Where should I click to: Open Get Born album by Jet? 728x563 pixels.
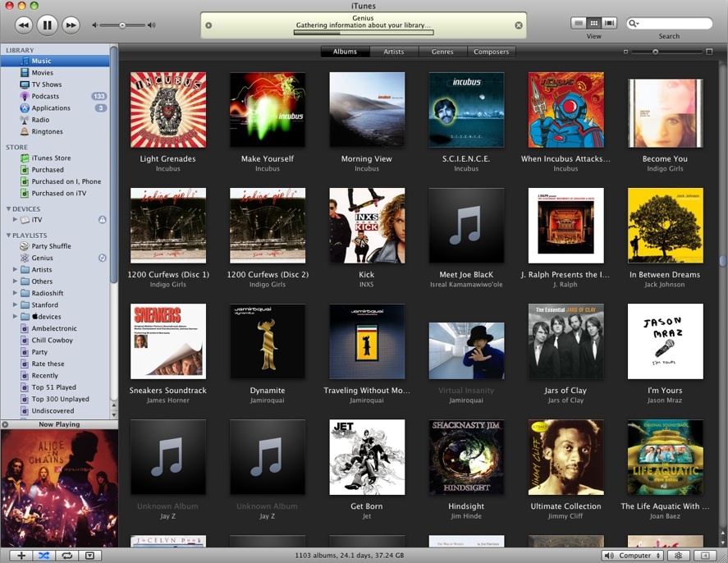pos(367,457)
